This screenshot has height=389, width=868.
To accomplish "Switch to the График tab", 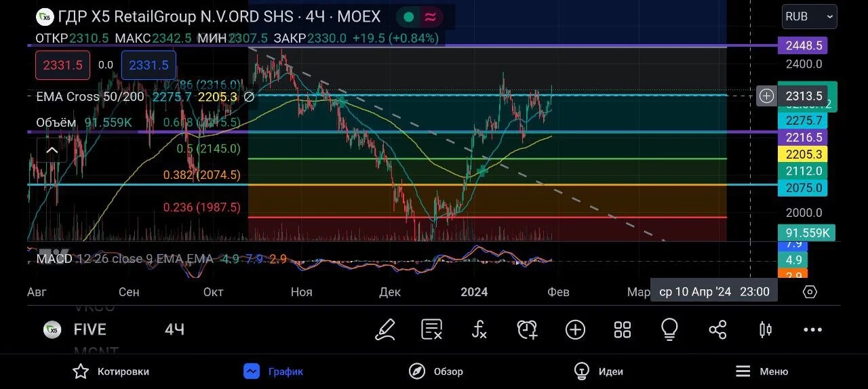I will coord(274,371).
